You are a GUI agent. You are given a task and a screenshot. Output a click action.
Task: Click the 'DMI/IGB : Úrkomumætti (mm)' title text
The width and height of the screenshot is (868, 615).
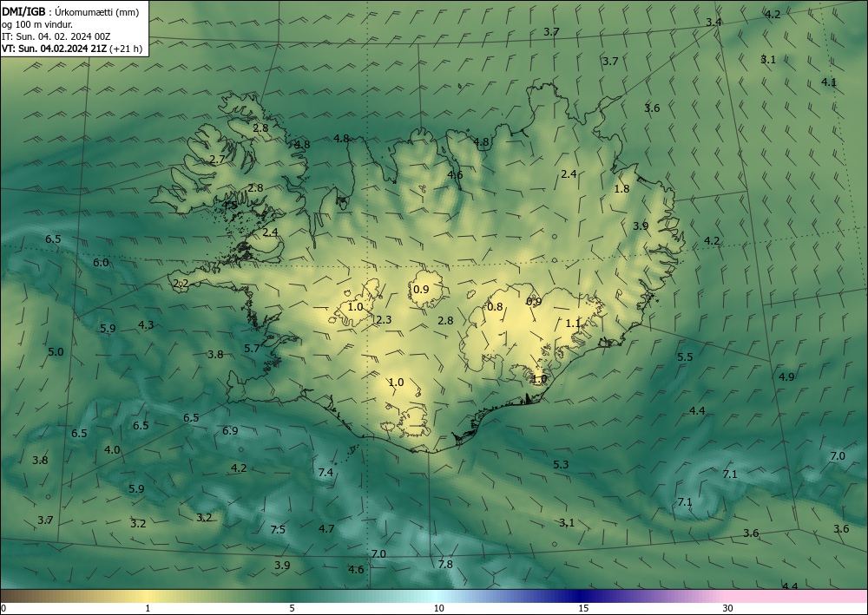(70, 11)
